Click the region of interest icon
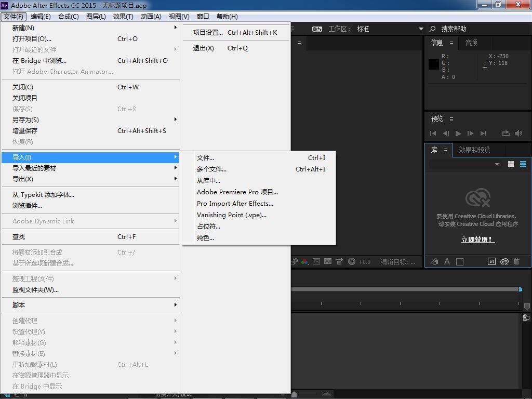532x399 pixels. point(316,261)
